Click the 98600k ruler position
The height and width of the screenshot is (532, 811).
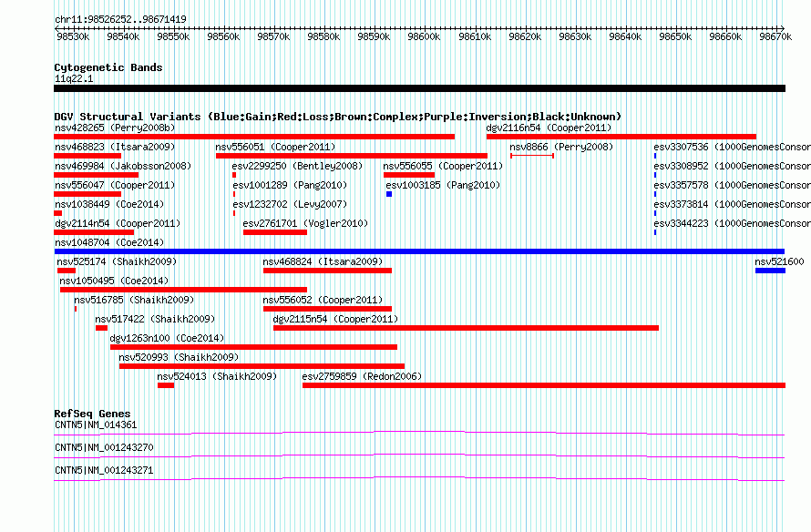[x=424, y=36]
